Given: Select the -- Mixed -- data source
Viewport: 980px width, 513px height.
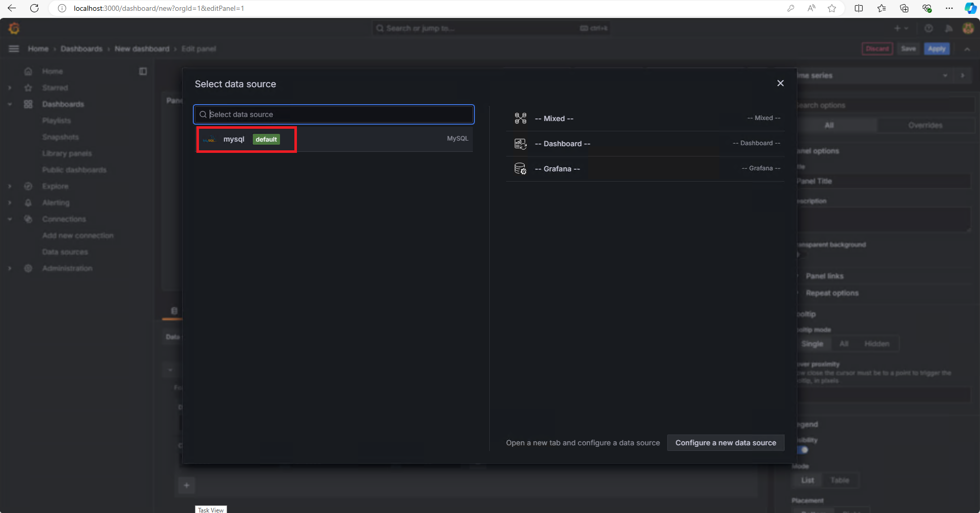Looking at the screenshot, I should coord(645,119).
